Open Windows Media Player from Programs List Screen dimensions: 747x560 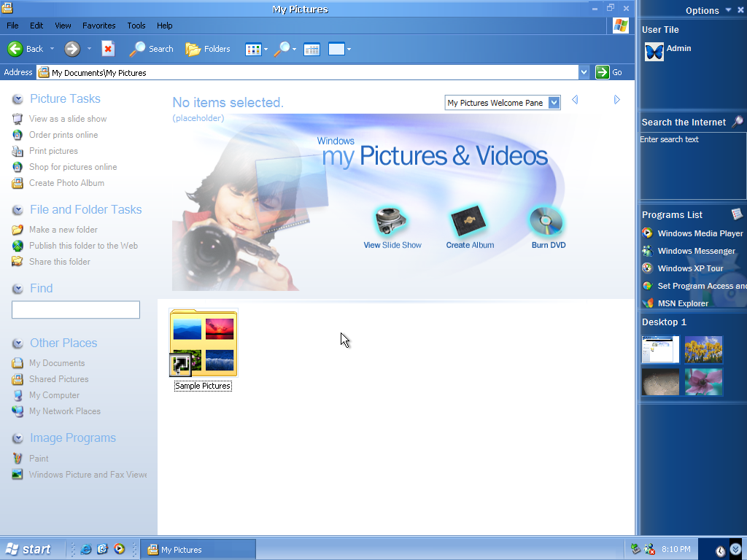[x=694, y=233]
